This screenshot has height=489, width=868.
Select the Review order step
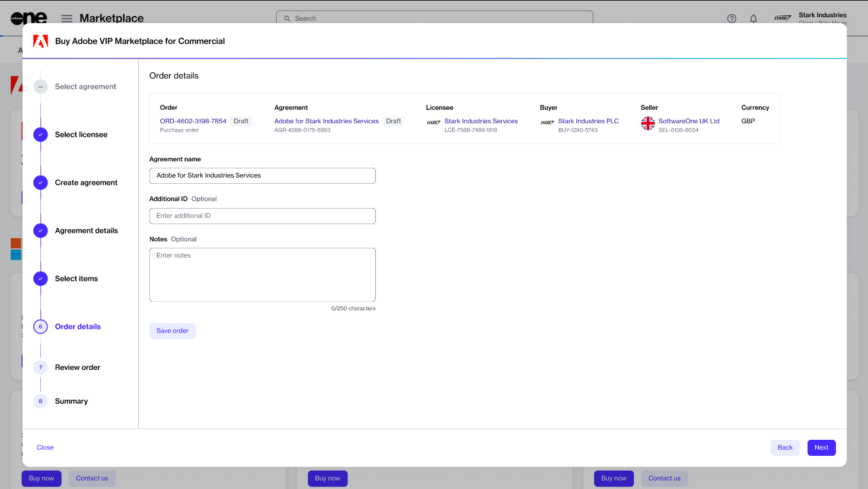[77, 367]
